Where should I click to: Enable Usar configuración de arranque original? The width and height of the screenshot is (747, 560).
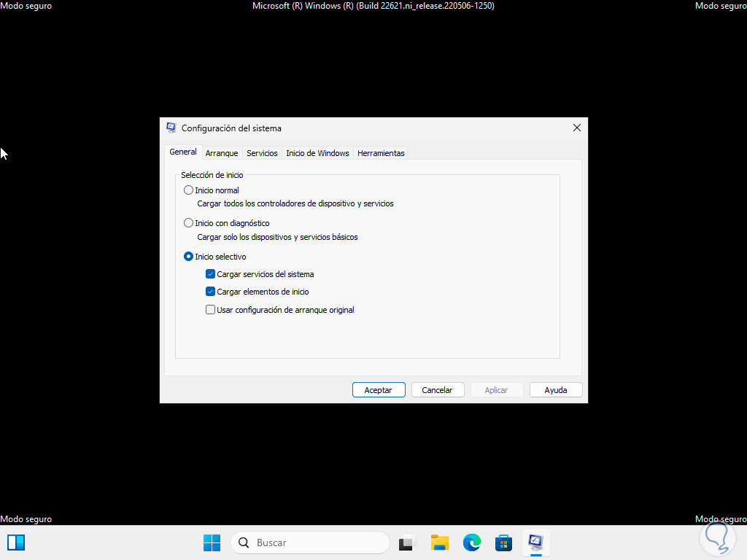click(210, 309)
